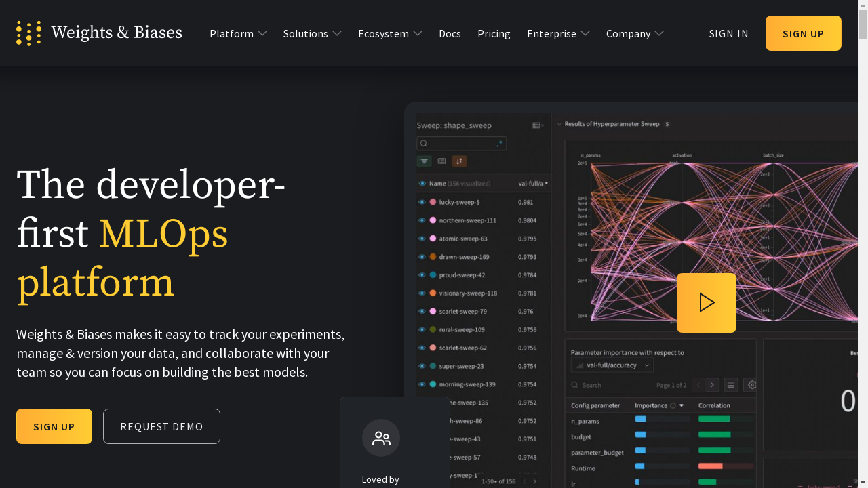868x488 pixels.
Task: Click the Correlation column header
Action: pyautogui.click(x=714, y=406)
